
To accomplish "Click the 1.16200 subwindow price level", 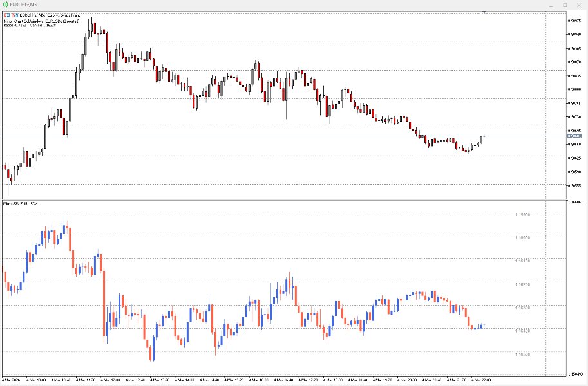I will pos(522,284).
